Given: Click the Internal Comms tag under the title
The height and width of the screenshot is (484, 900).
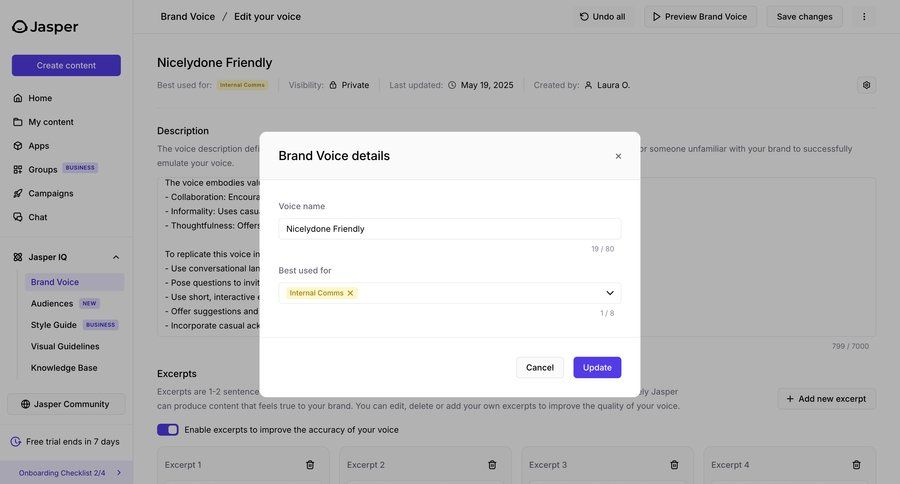Looking at the screenshot, I should tap(242, 85).
